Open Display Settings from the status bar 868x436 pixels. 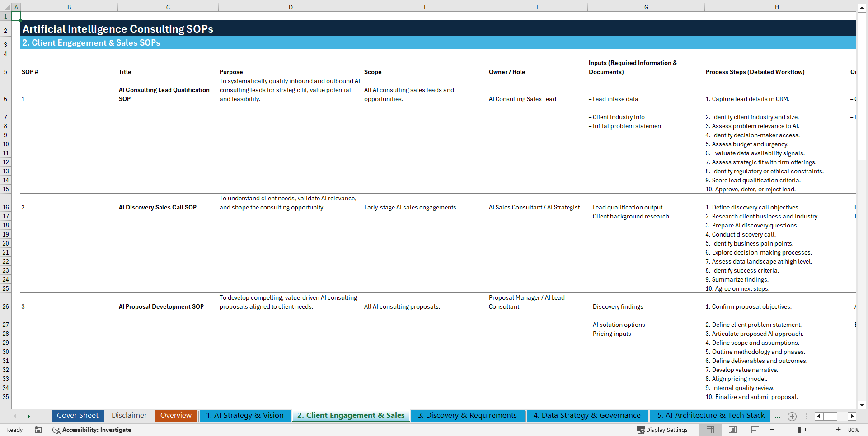pyautogui.click(x=663, y=430)
